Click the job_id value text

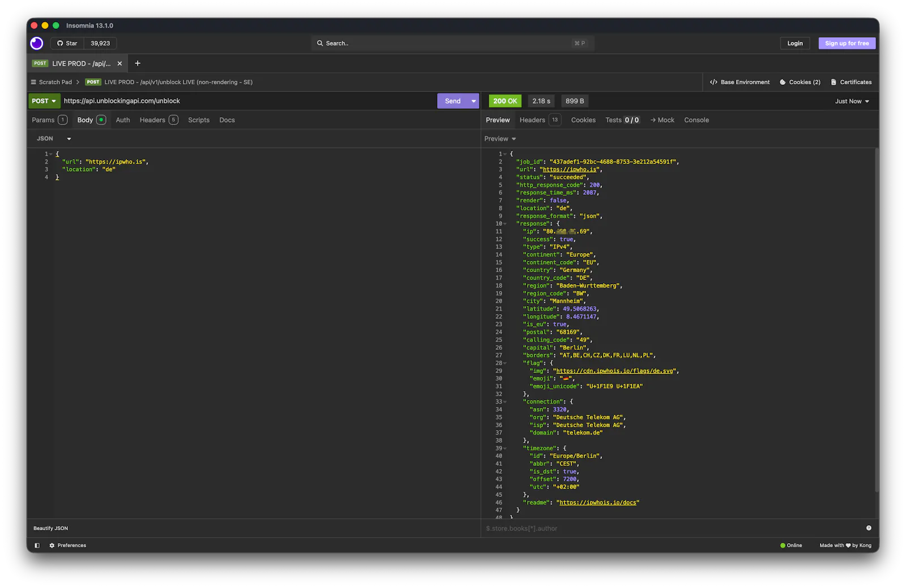tap(613, 162)
